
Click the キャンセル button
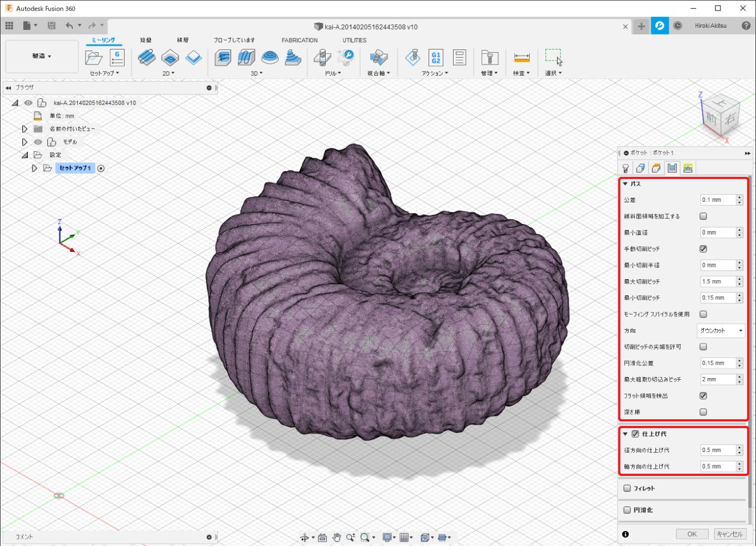click(729, 534)
